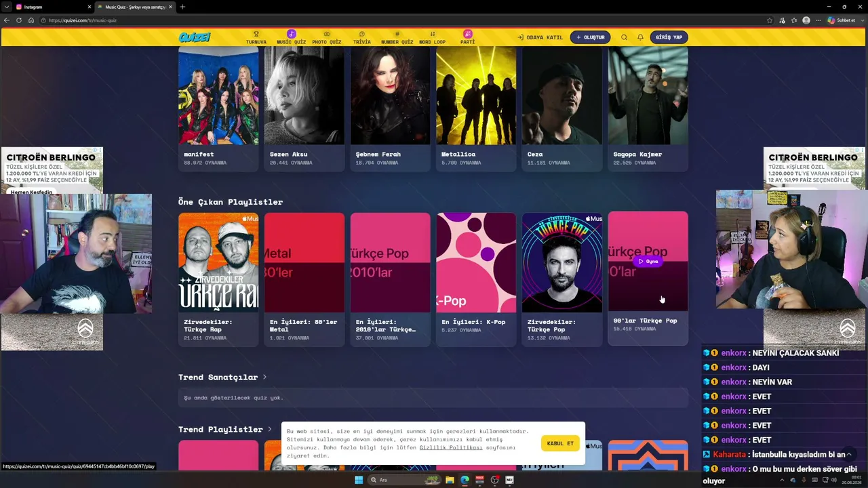This screenshot has height=488, width=868.
Task: Click the Giriş Yap button
Action: (x=669, y=37)
